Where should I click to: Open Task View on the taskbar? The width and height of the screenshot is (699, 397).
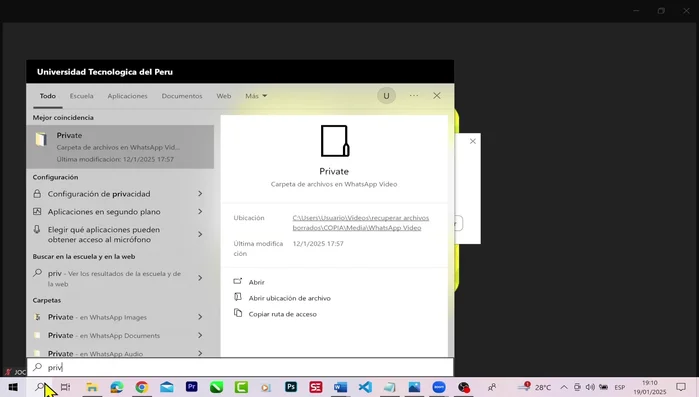(x=65, y=387)
